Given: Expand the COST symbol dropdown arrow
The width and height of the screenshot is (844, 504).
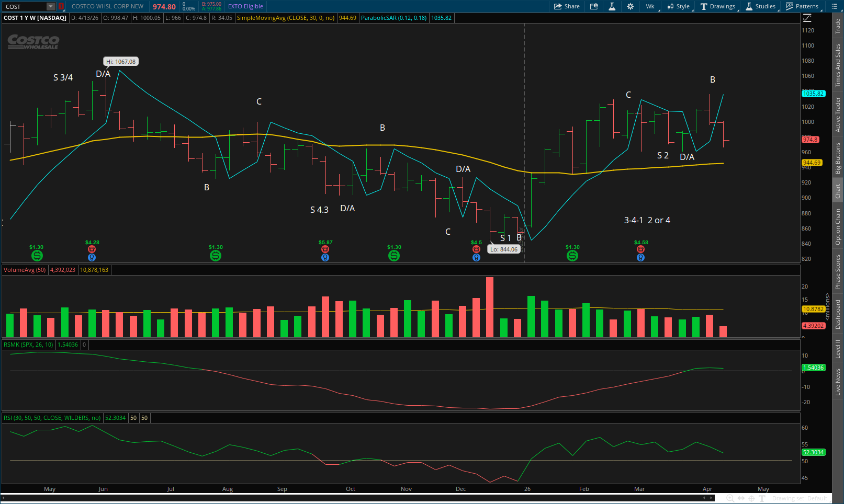Looking at the screenshot, I should point(51,6).
